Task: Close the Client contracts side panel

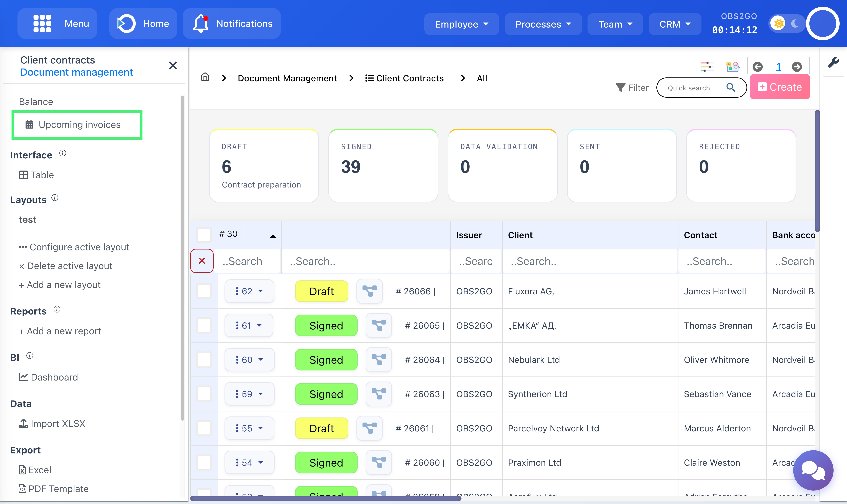Action: [x=173, y=66]
